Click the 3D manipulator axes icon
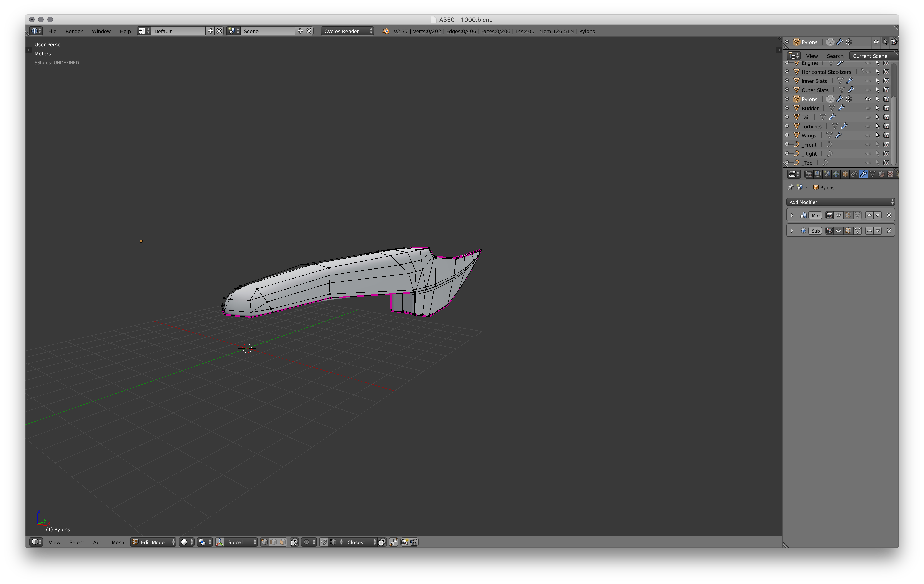924x584 pixels. (219, 542)
